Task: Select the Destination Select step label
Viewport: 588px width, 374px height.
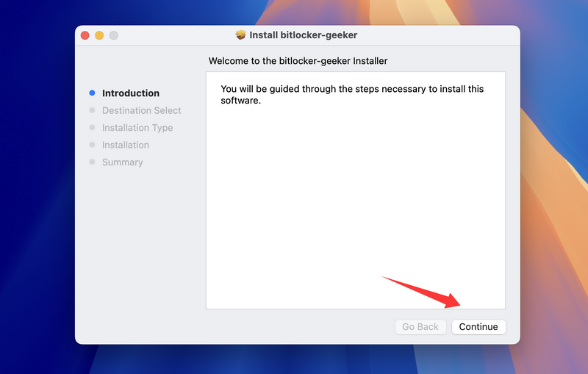Action: pyautogui.click(x=141, y=110)
